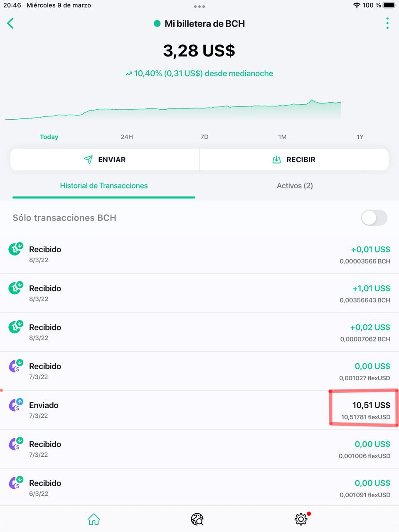Open the 10,51 US$ Enviado transaction

click(x=199, y=410)
